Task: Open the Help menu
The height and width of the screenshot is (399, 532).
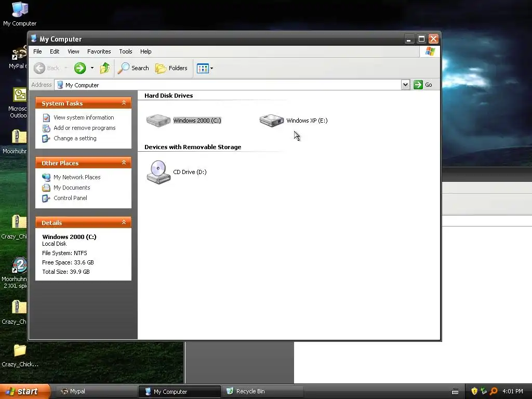Action: point(145,51)
